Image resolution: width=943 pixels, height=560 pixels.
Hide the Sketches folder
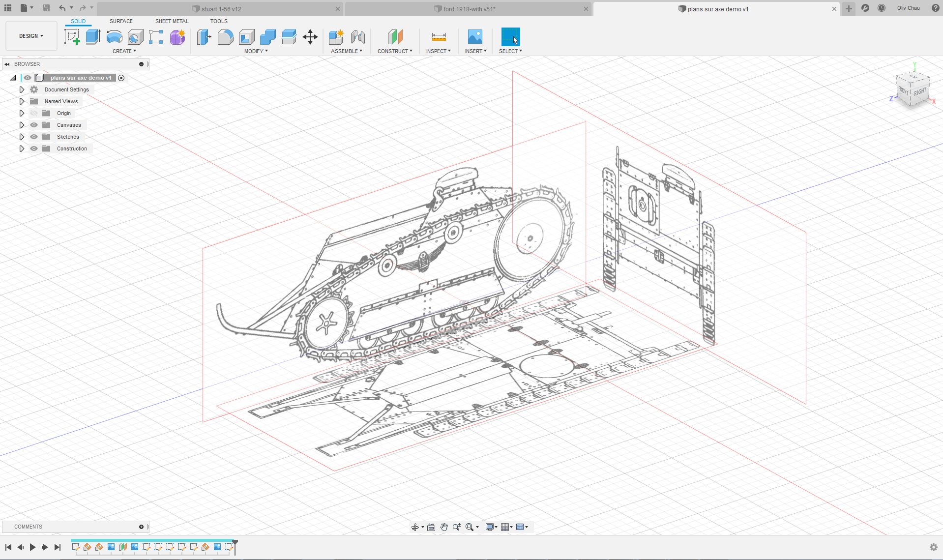34,137
